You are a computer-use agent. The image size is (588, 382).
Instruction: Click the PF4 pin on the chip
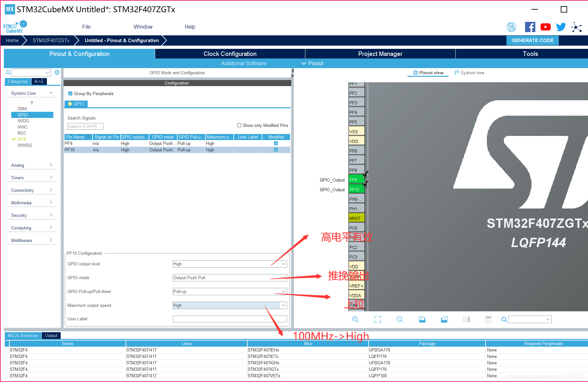(356, 112)
